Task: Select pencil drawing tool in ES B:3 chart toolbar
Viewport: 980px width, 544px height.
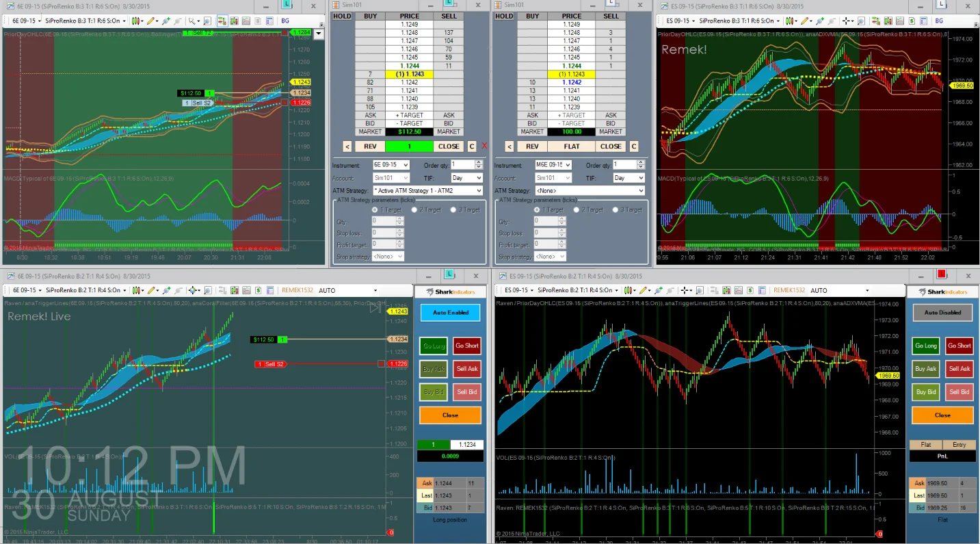Action: pyautogui.click(x=806, y=21)
